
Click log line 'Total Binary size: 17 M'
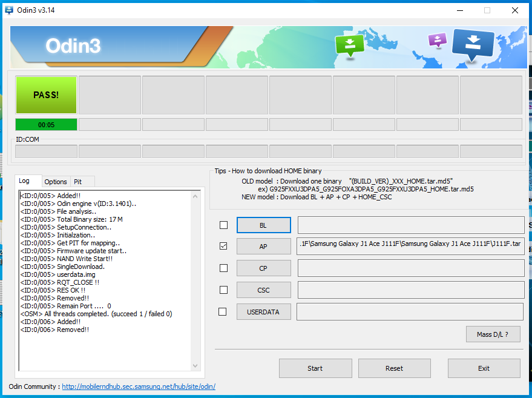[x=71, y=219]
